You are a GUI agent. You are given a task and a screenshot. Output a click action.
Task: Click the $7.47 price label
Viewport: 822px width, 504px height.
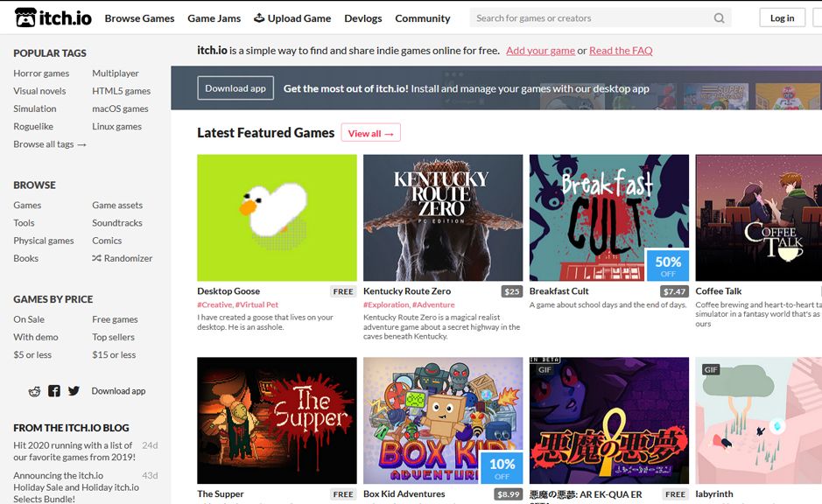(674, 291)
